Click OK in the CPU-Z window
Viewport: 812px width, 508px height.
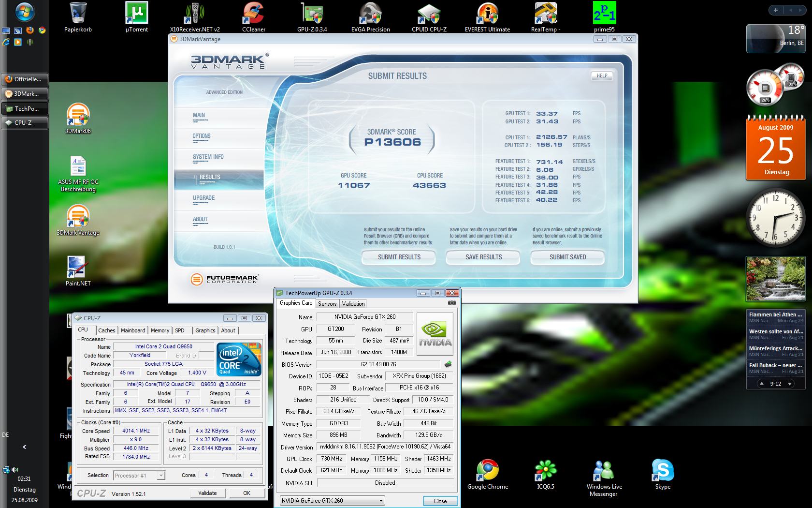[x=246, y=493]
